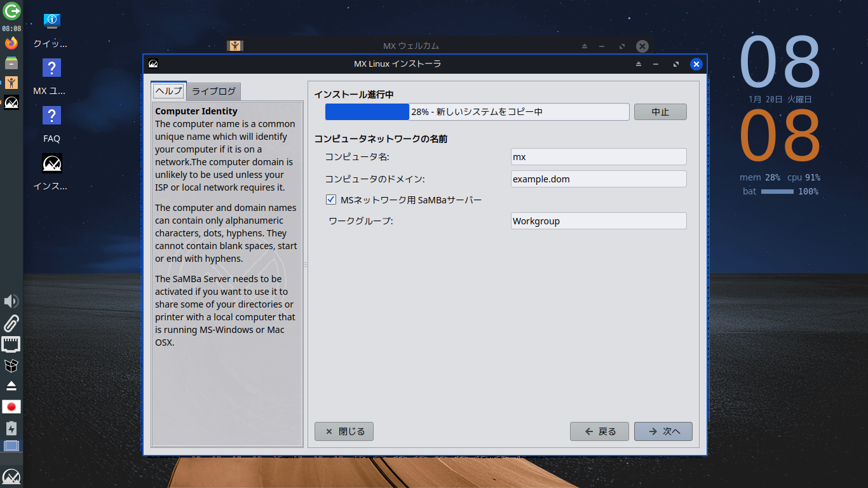Click the 閉じる button
This screenshot has height=488, width=868.
344,431
